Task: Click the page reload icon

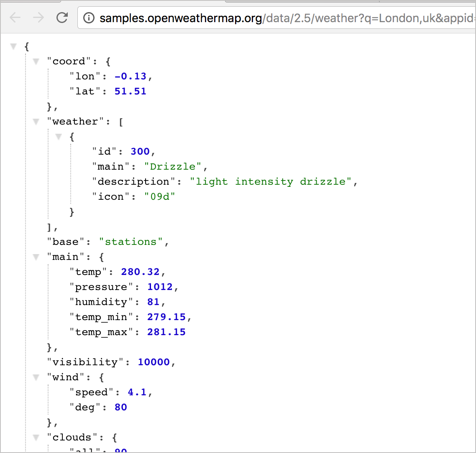Action: (61, 18)
